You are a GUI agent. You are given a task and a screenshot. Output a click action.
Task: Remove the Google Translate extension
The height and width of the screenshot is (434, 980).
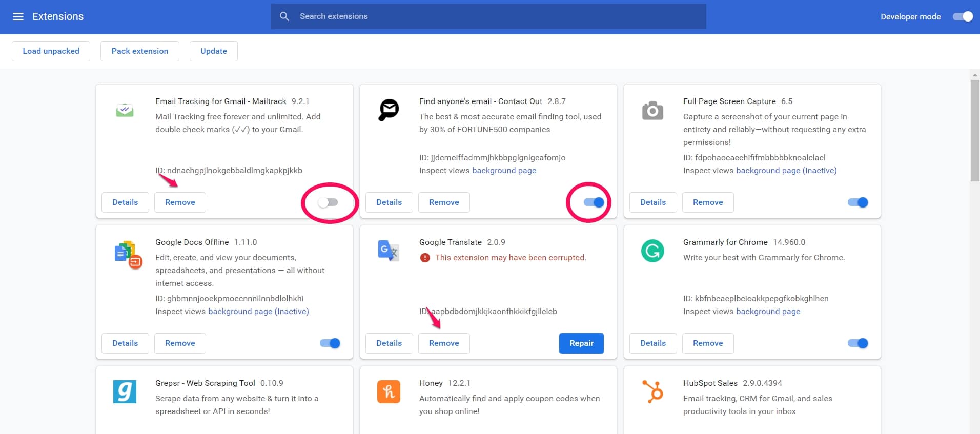(x=444, y=343)
